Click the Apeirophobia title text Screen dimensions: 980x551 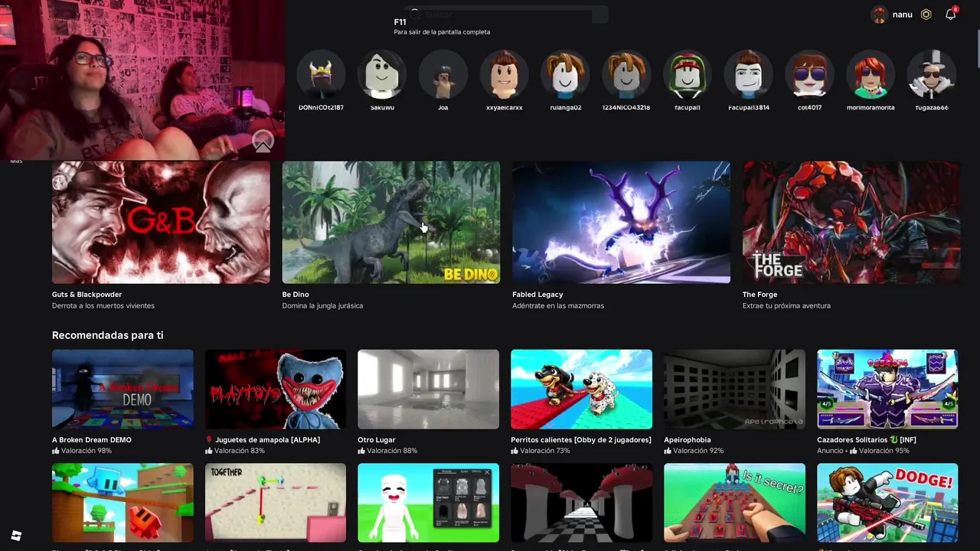[x=688, y=440]
